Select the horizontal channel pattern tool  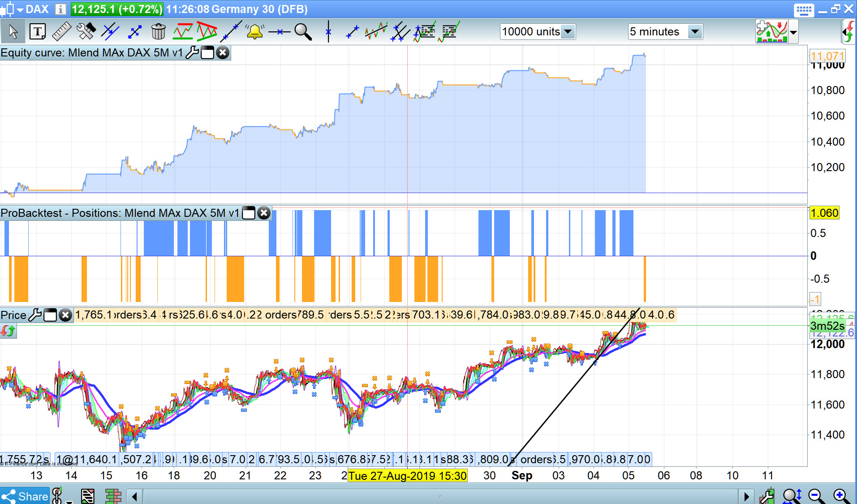click(x=183, y=32)
